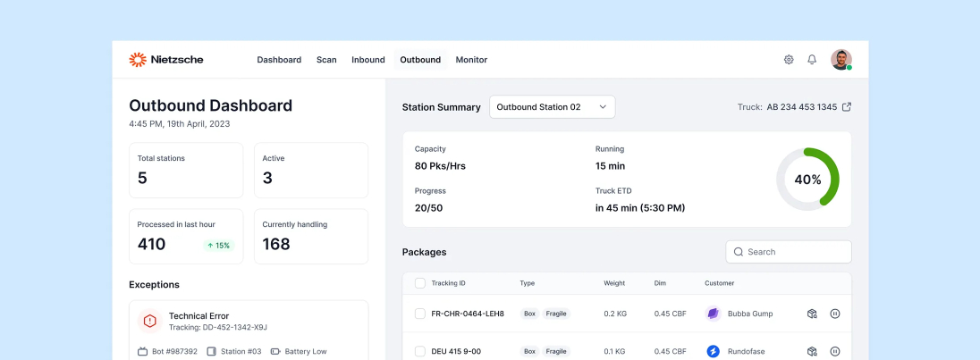Click the packages Search field
Viewport: 980px width, 360px height.
pyautogui.click(x=789, y=252)
